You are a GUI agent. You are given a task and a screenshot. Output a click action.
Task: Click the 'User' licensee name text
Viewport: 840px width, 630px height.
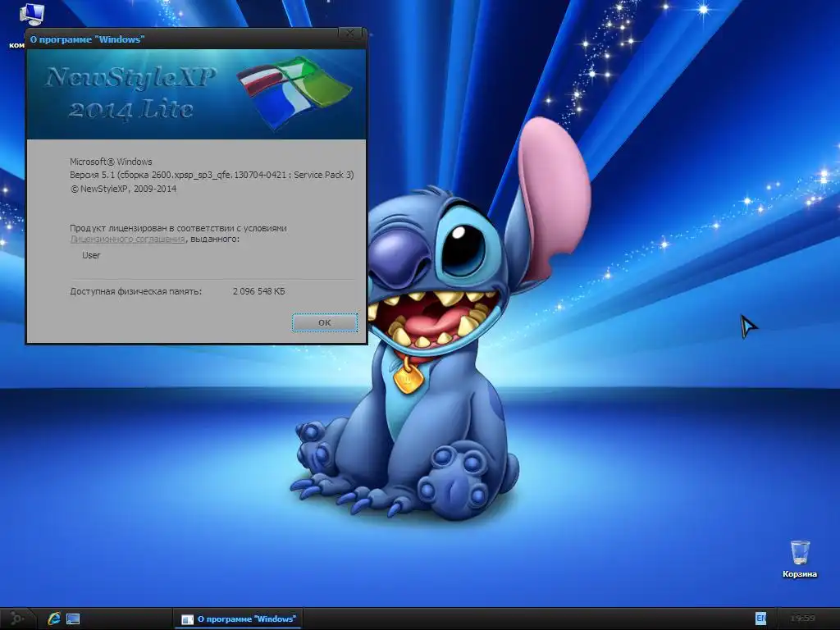(91, 255)
